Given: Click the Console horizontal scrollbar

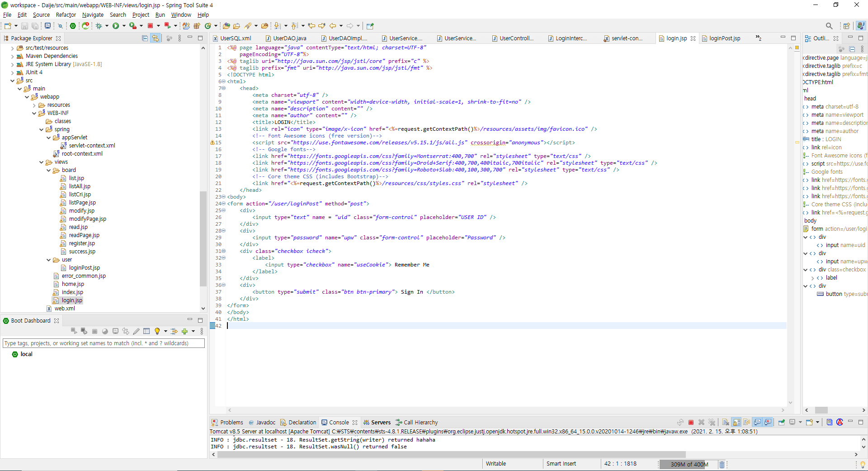Looking at the screenshot, I should tap(452, 454).
